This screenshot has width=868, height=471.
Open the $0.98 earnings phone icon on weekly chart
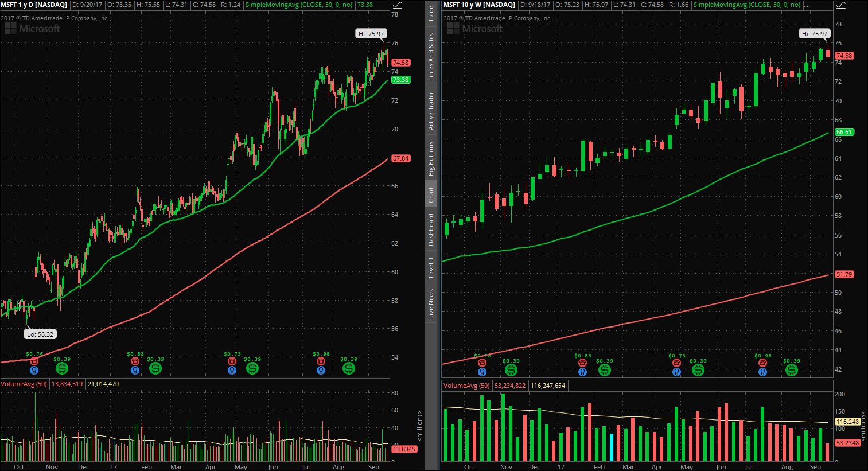tap(762, 363)
